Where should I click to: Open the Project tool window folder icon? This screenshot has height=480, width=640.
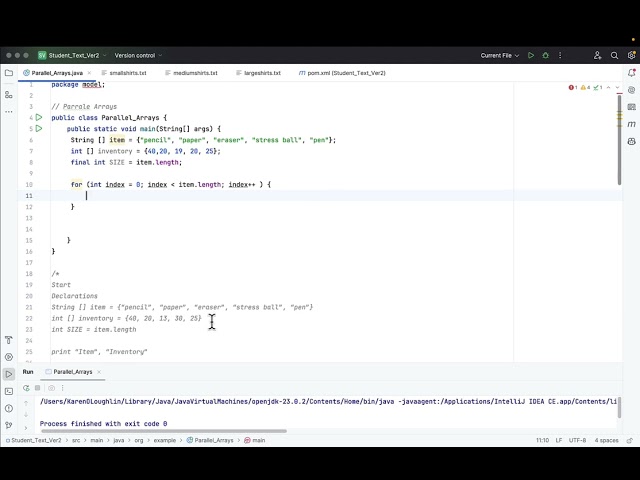point(9,73)
